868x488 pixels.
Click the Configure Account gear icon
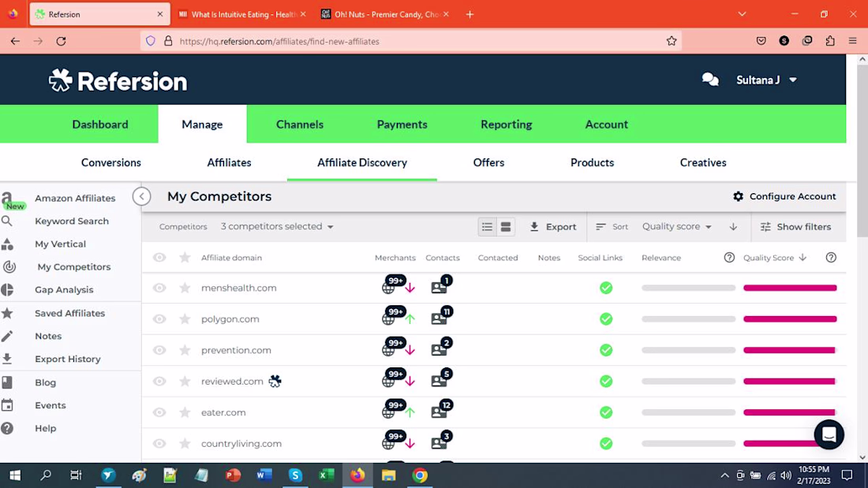[x=738, y=196]
